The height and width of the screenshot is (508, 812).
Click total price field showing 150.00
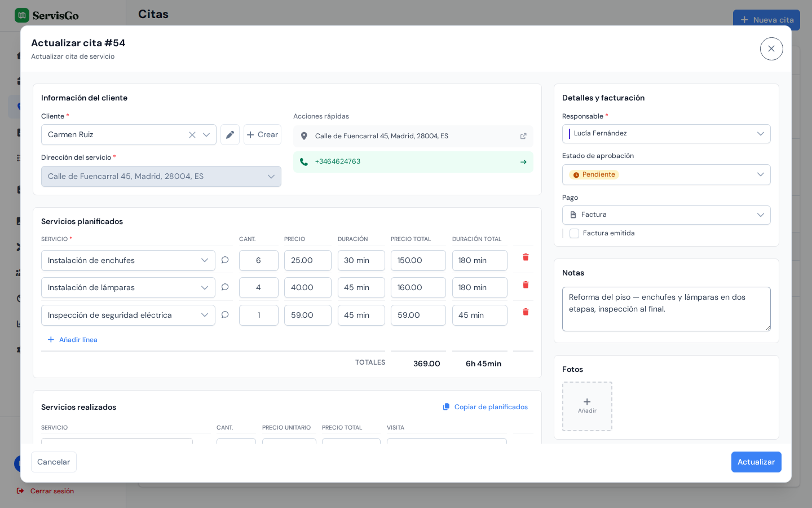(x=418, y=261)
